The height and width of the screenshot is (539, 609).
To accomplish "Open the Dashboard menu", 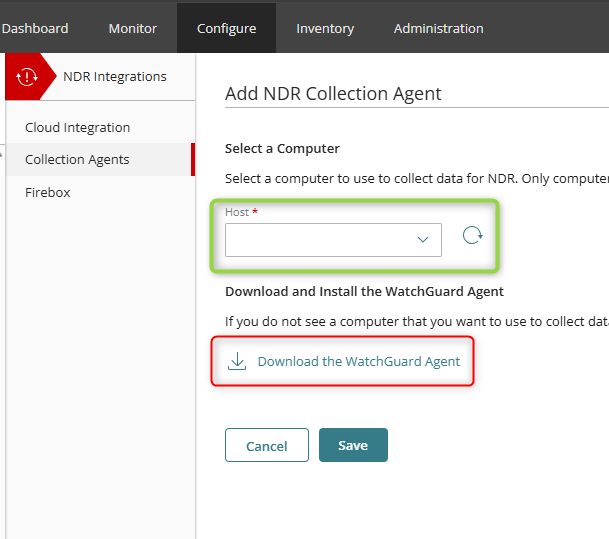I will pyautogui.click(x=35, y=28).
